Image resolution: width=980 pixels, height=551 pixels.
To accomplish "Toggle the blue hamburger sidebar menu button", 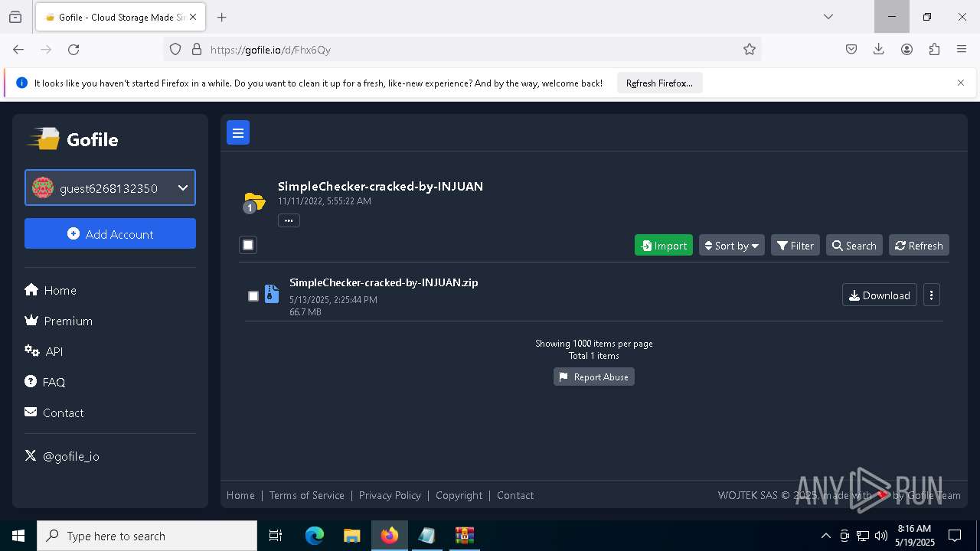I will (x=238, y=132).
